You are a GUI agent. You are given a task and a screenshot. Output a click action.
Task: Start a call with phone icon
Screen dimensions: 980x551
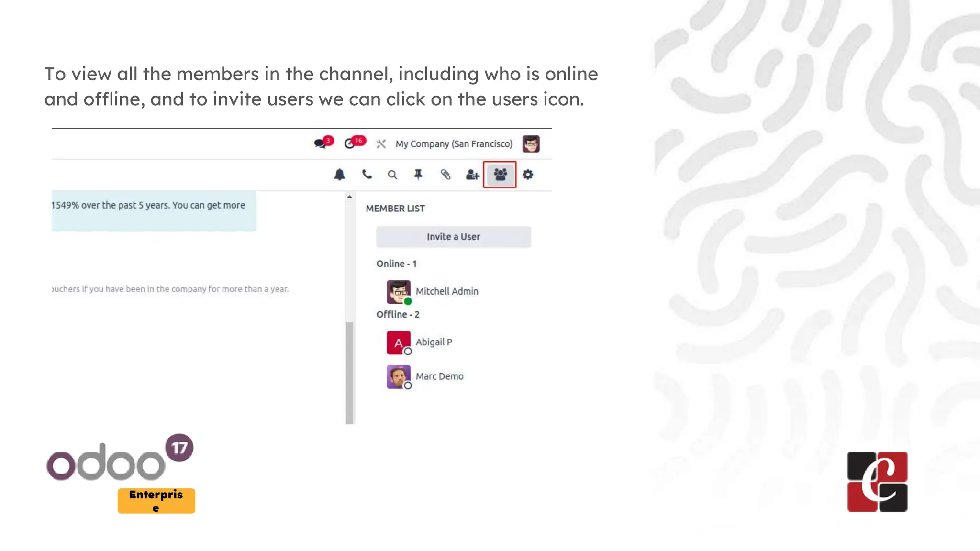coord(367,175)
